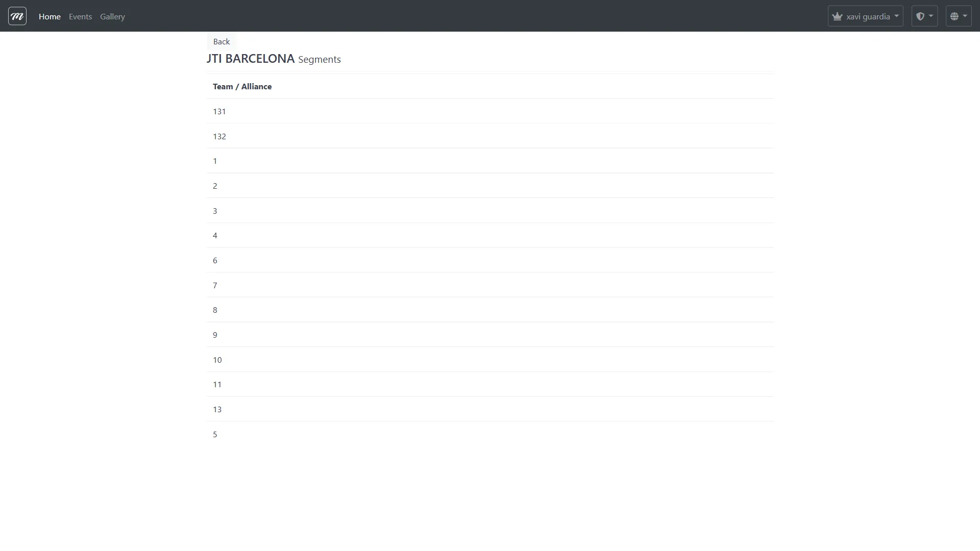
Task: Click the globe language icon
Action: click(954, 16)
